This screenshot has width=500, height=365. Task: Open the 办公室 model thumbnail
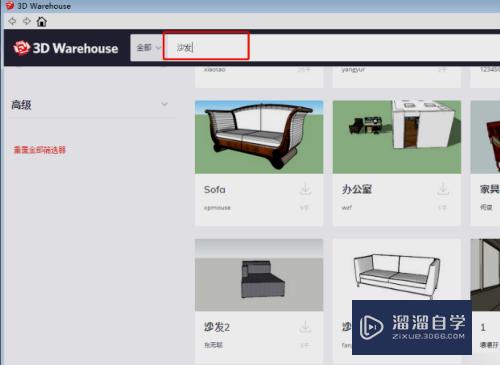(x=397, y=137)
